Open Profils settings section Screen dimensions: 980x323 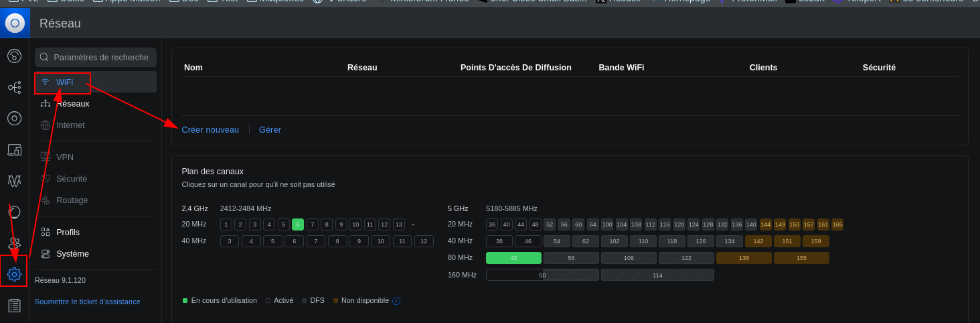tap(96, 233)
